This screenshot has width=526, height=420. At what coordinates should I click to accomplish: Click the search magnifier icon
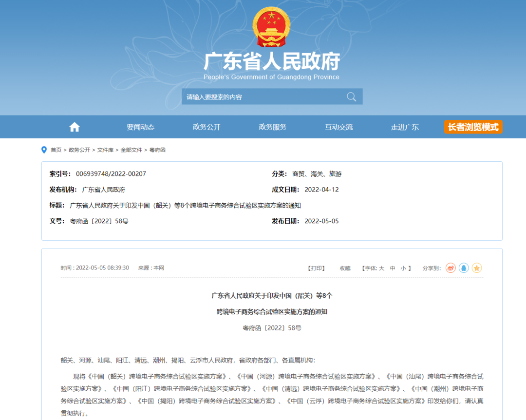(351, 96)
